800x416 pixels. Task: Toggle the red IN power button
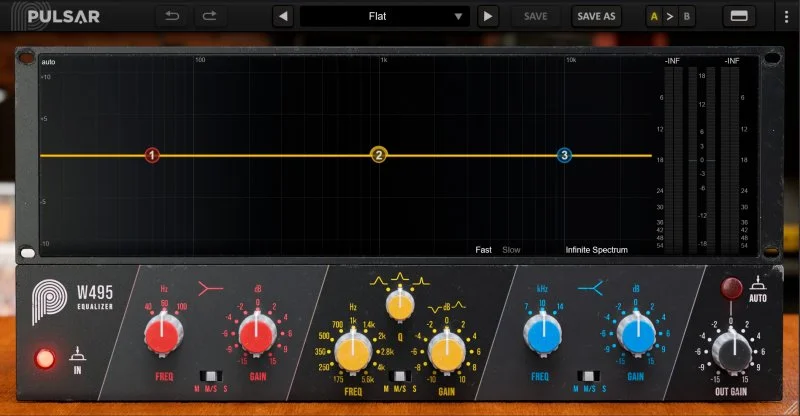pyautogui.click(x=44, y=358)
